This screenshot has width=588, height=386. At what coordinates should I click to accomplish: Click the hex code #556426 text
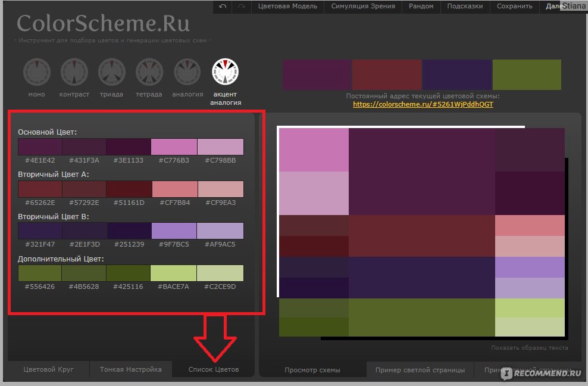40,287
